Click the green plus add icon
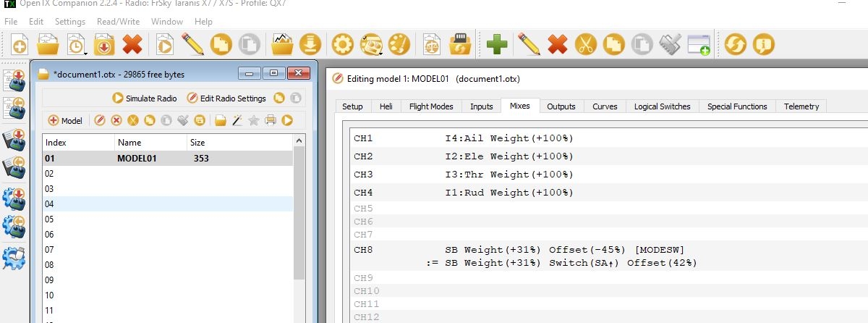The width and height of the screenshot is (868, 323). click(496, 45)
